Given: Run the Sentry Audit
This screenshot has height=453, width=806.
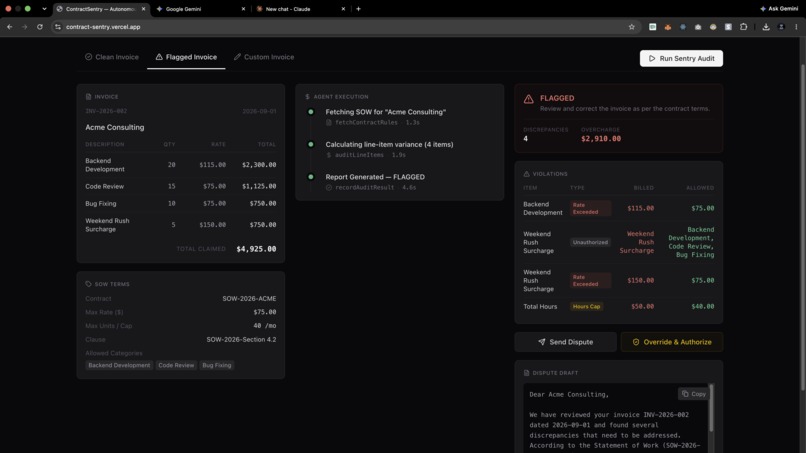Looking at the screenshot, I should click(x=681, y=58).
